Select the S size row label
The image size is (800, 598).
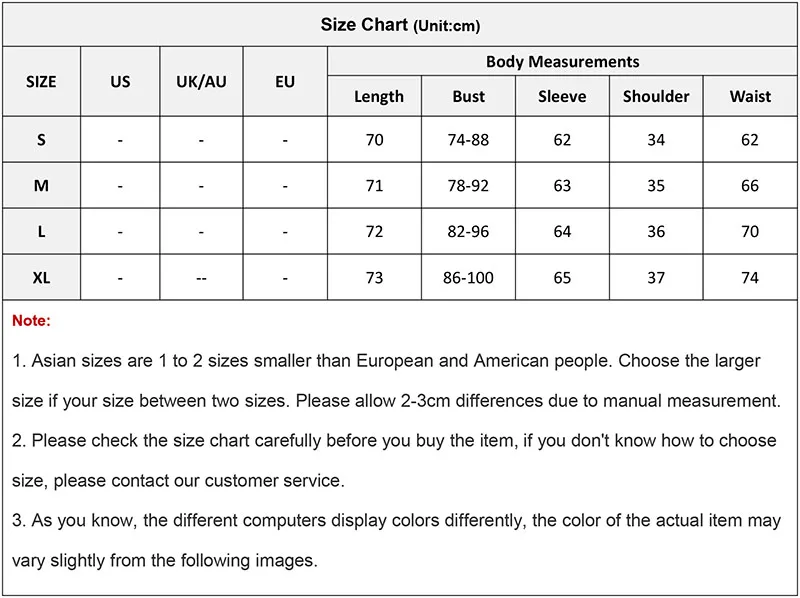[41, 139]
